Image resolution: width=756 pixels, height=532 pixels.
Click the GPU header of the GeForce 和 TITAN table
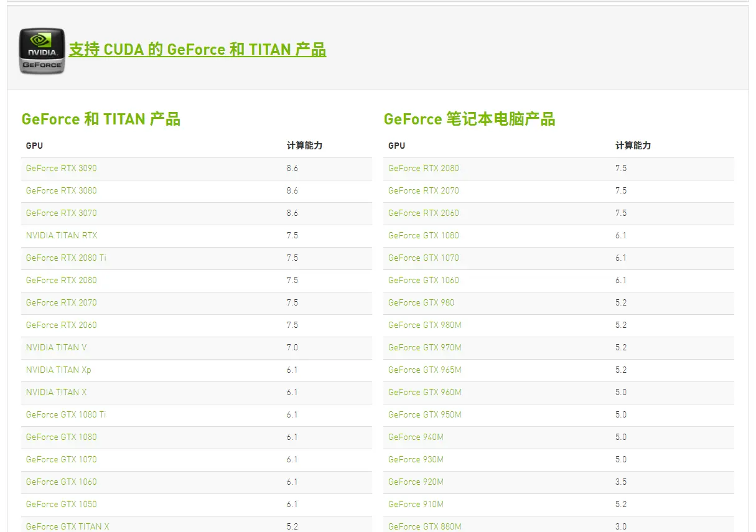coord(34,146)
